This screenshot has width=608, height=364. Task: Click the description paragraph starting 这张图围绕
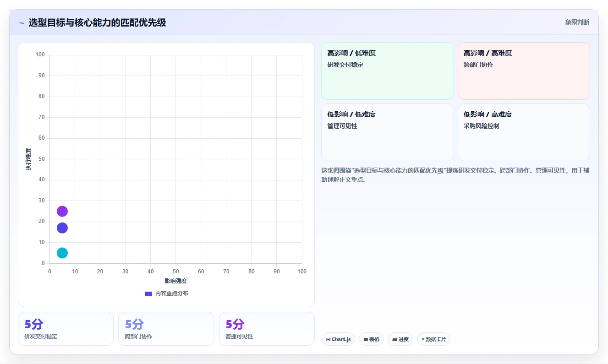[455, 175]
